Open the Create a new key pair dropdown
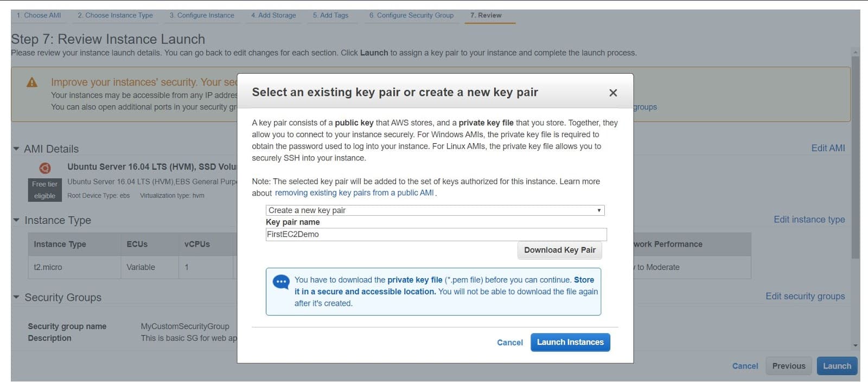The image size is (868, 386). [435, 210]
